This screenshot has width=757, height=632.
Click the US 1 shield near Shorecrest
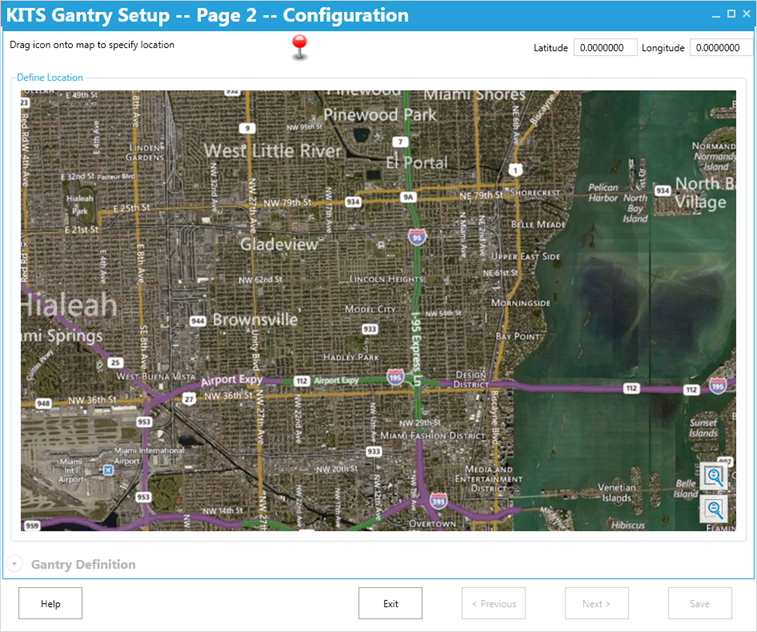click(x=516, y=169)
